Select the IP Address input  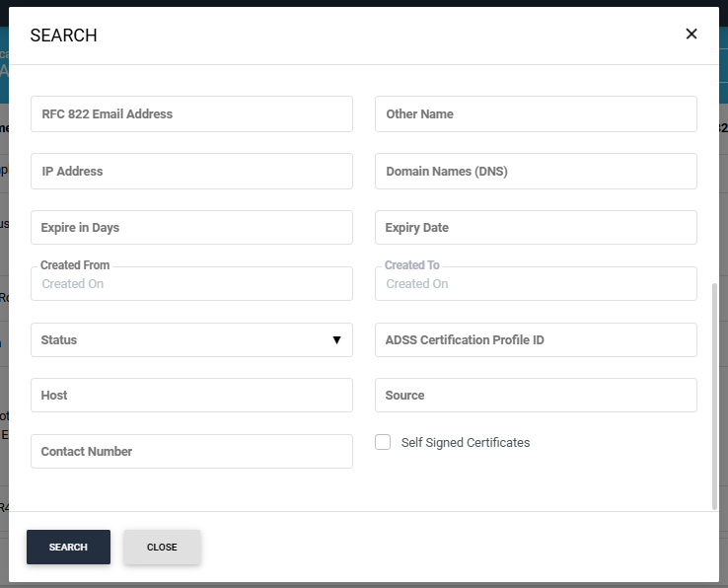click(x=191, y=172)
